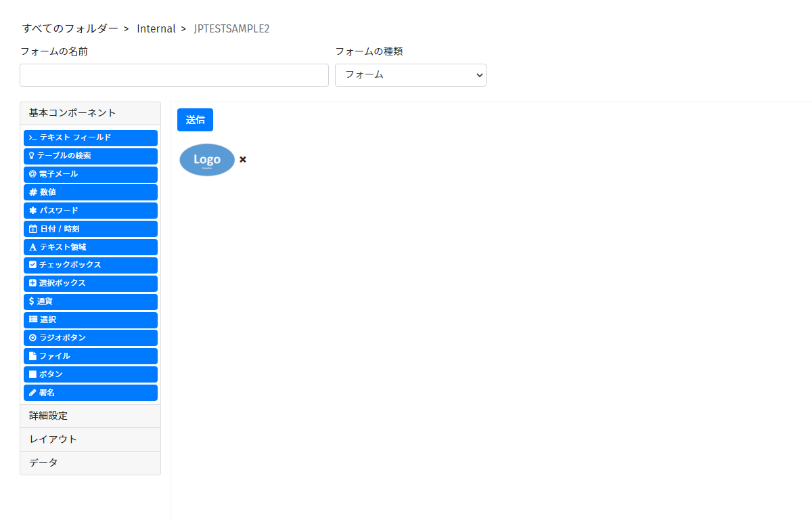The width and height of the screenshot is (812, 520).
Task: Choose the 選択ボックス component
Action: [x=90, y=283]
